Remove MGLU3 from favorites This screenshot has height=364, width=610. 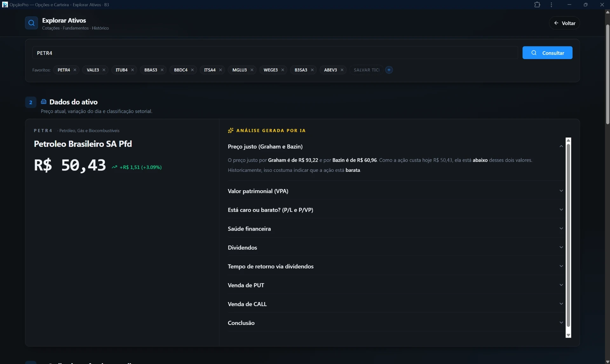click(x=252, y=70)
